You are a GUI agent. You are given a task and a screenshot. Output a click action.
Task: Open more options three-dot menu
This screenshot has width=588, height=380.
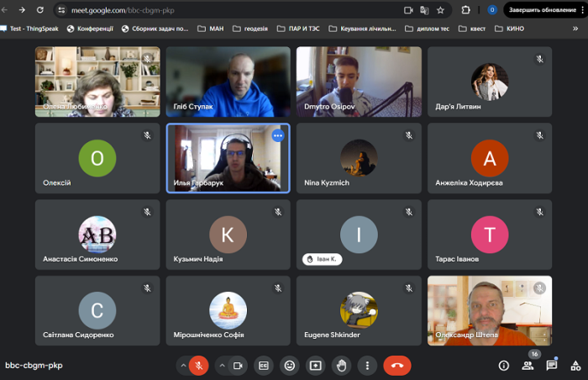click(366, 366)
